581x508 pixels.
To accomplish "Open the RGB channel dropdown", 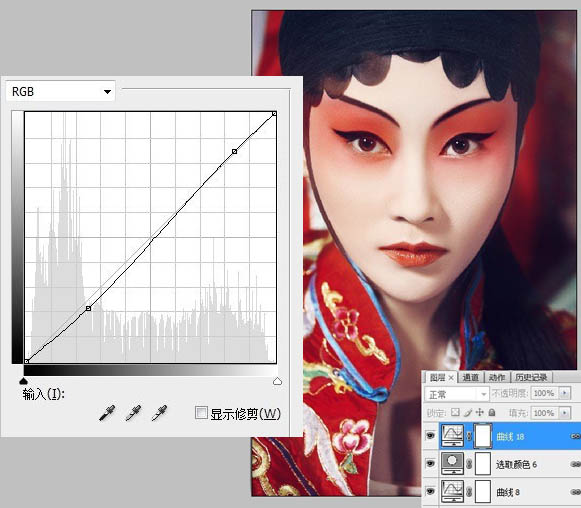I will pyautogui.click(x=60, y=91).
